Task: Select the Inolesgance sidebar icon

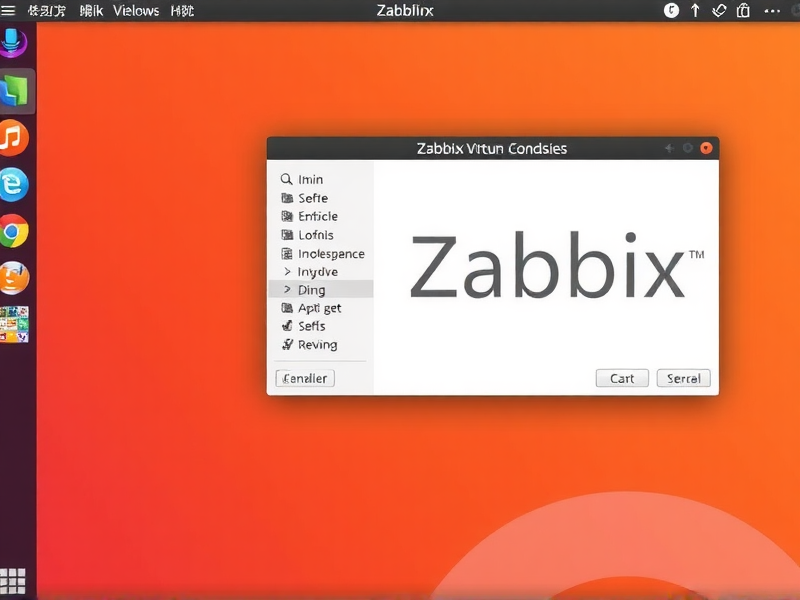Action: (x=288, y=253)
